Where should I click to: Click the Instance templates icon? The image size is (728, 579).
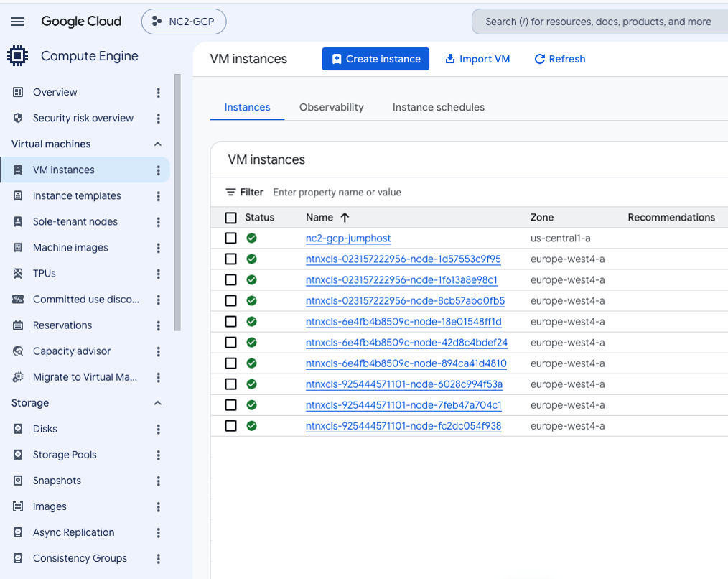[18, 195]
